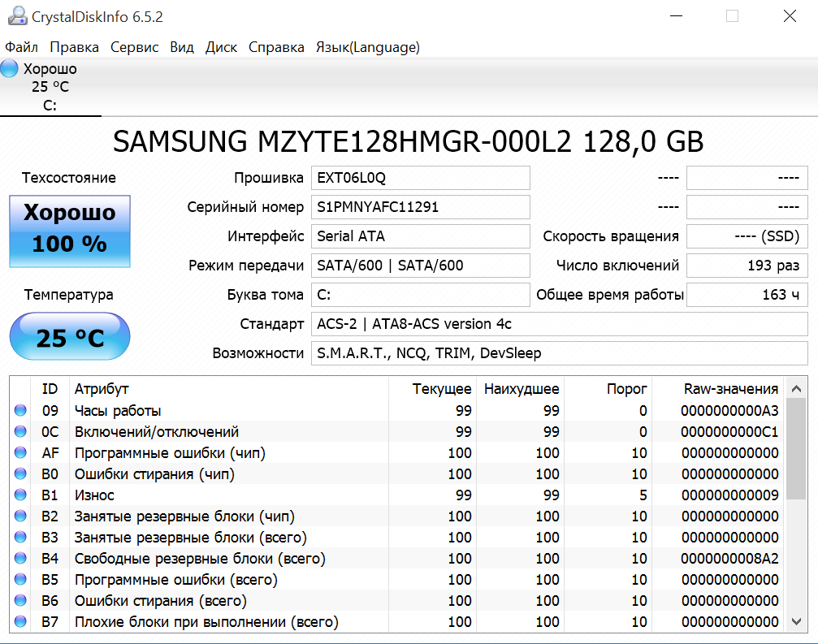Image resolution: width=818 pixels, height=644 pixels.
Task: Click the Число включений field 193 раз
Action: [x=747, y=266]
